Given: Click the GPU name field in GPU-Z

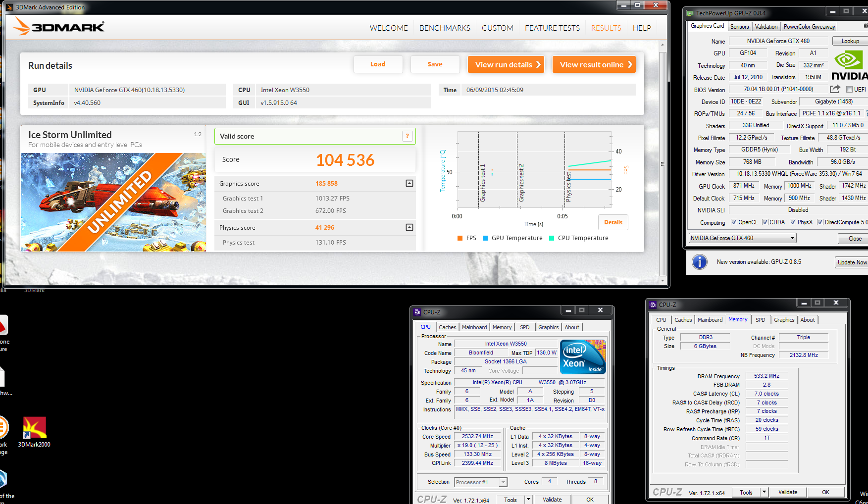Looking at the screenshot, I should pos(778,41).
